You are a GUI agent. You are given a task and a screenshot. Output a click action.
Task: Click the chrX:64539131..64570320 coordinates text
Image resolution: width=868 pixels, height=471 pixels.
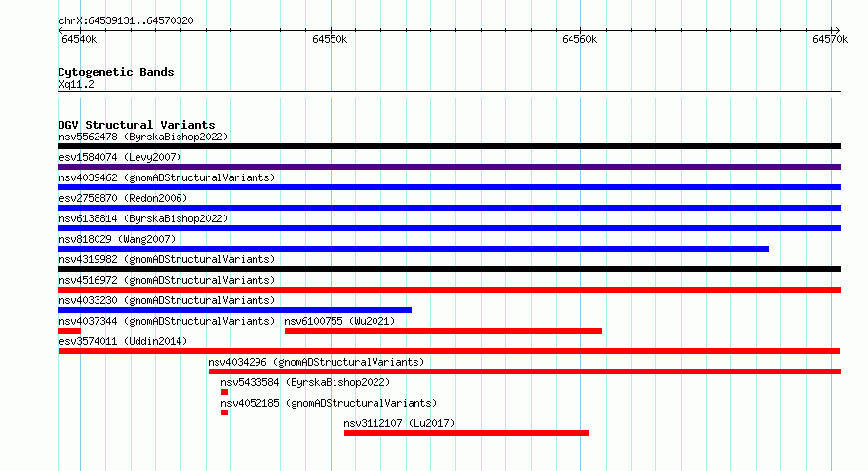pyautogui.click(x=126, y=20)
